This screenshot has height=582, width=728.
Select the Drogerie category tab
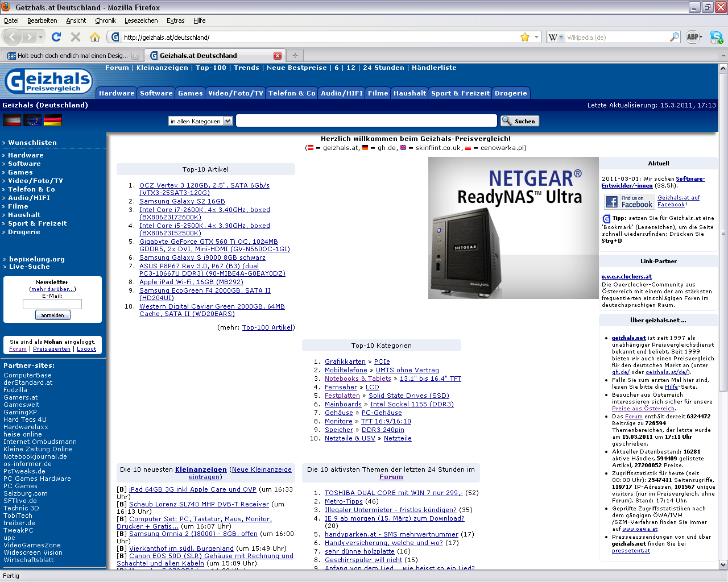(x=511, y=93)
